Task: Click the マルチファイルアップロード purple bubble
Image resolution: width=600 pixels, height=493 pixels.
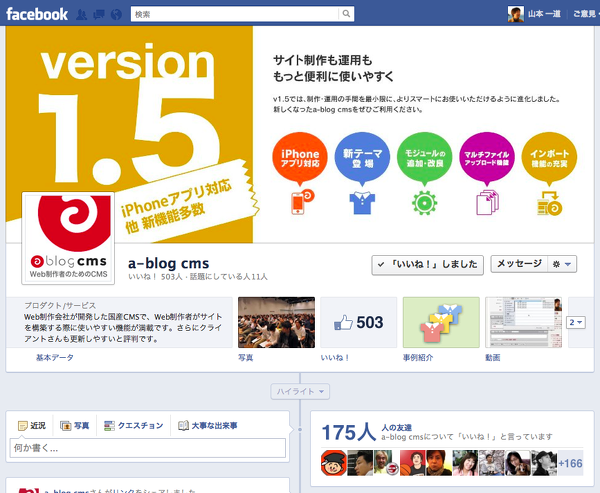Action: [487, 158]
